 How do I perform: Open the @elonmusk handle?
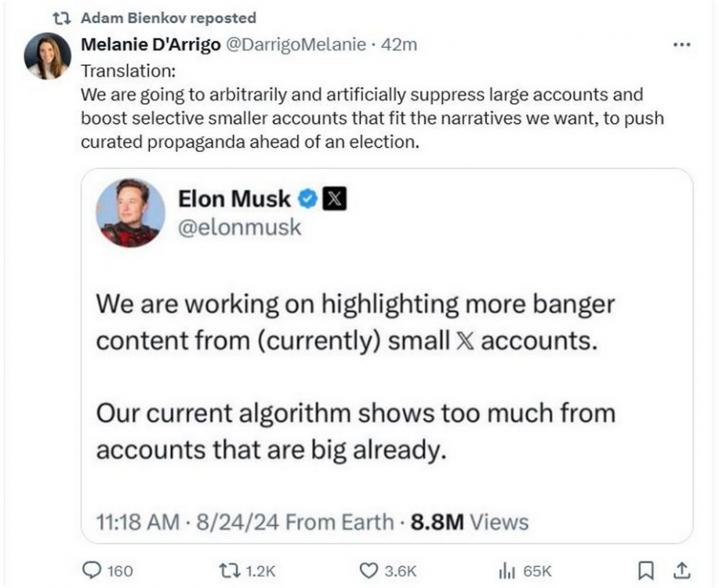click(240, 227)
